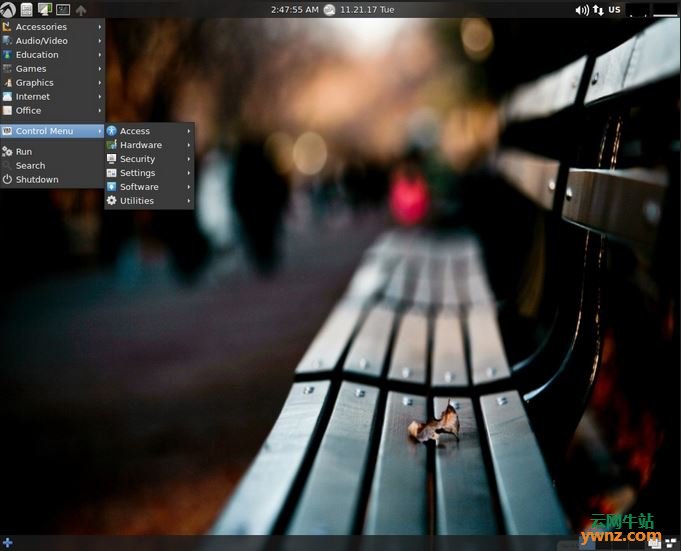
Task: Click the clock showing 2:47:55 AM
Action: tap(294, 10)
